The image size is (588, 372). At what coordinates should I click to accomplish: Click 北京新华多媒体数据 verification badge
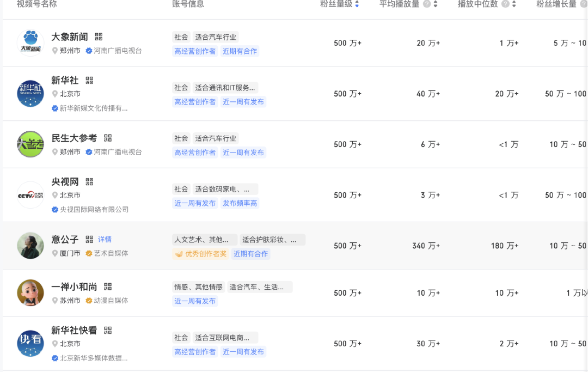(x=55, y=358)
